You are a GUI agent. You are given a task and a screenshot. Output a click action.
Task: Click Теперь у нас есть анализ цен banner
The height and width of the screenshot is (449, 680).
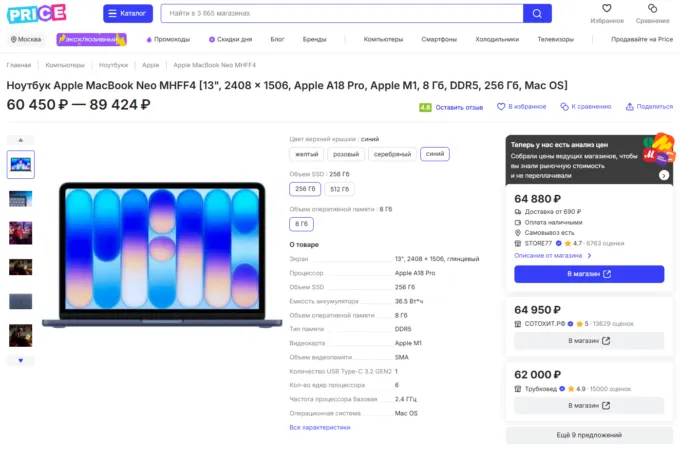point(589,160)
